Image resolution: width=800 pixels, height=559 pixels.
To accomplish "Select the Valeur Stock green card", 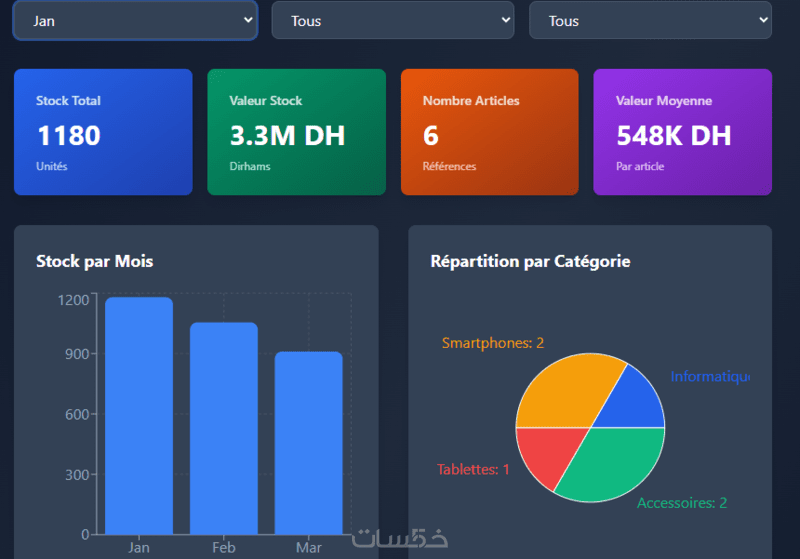I will (x=296, y=132).
